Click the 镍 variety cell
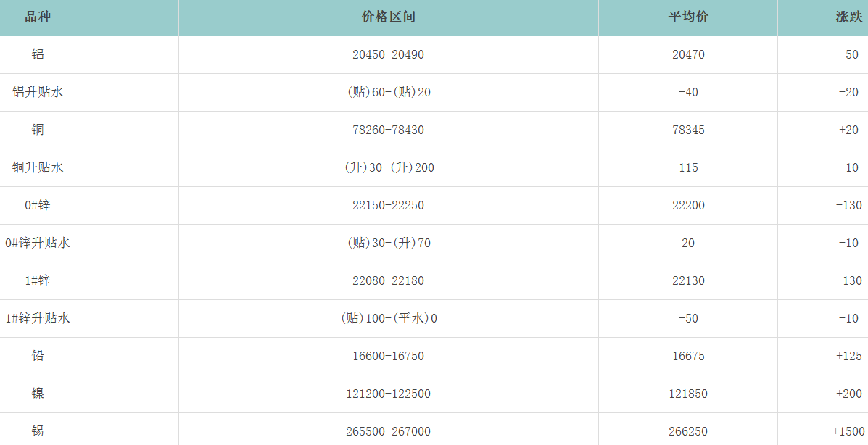This screenshot has width=868, height=445. (x=38, y=394)
